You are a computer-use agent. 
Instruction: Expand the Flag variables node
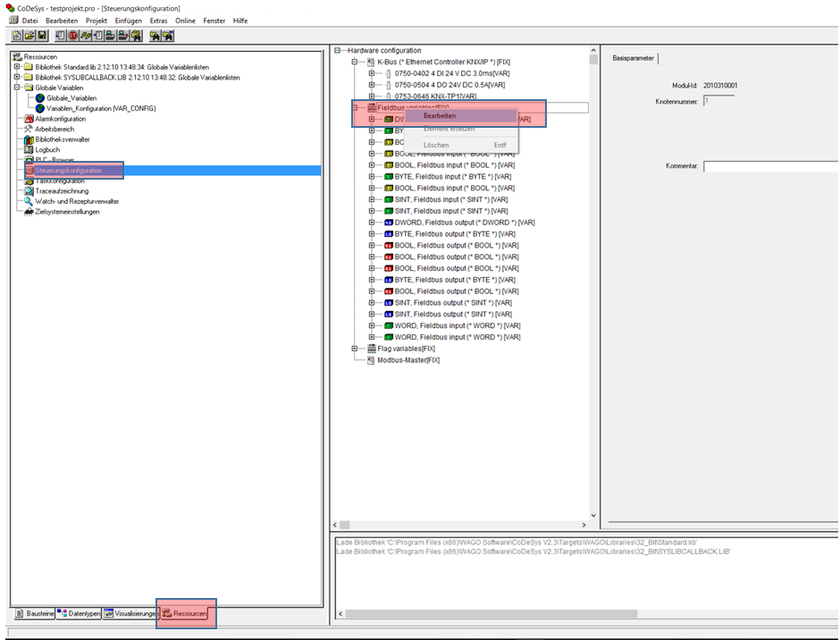coord(355,349)
